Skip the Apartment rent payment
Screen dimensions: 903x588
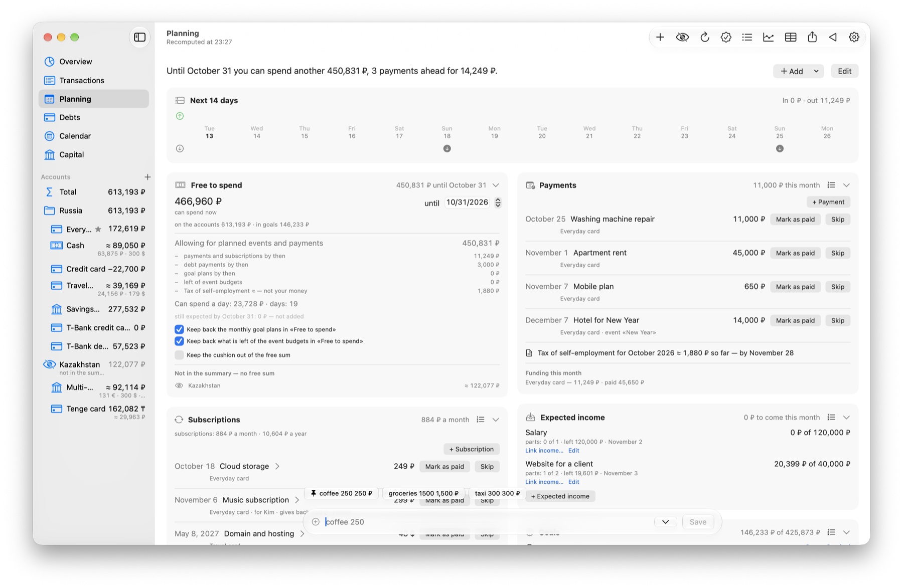click(838, 253)
